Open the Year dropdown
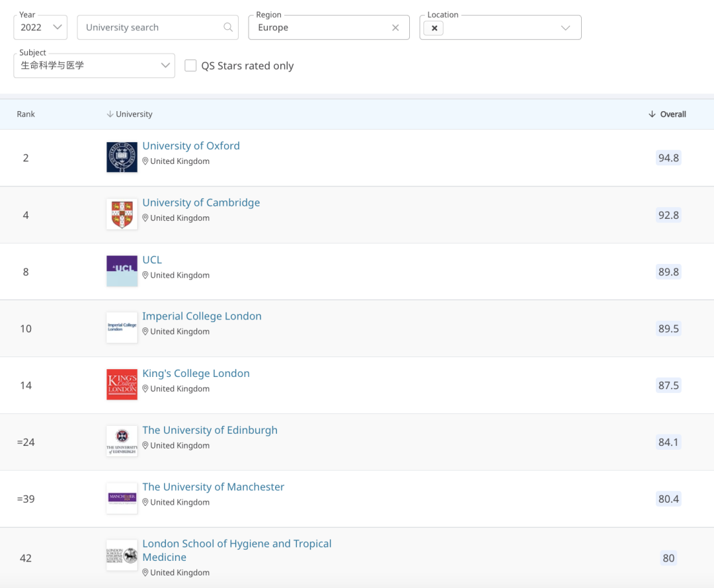The image size is (714, 588). 40,27
